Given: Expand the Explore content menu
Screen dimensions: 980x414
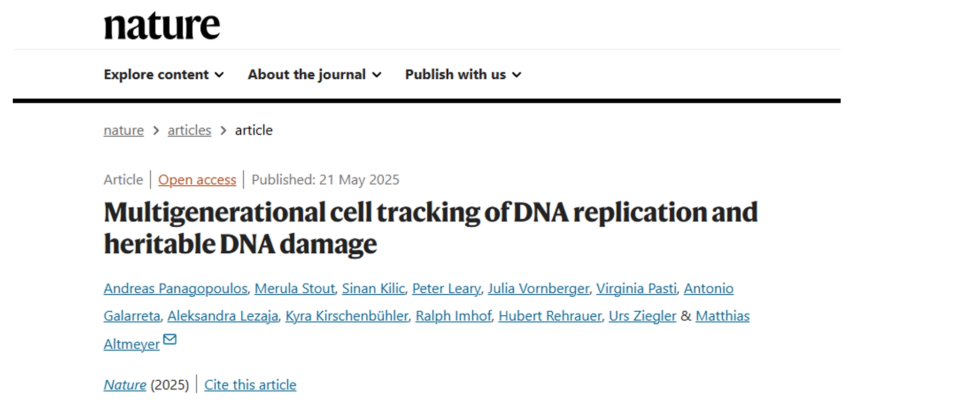Looking at the screenshot, I should click(x=164, y=75).
